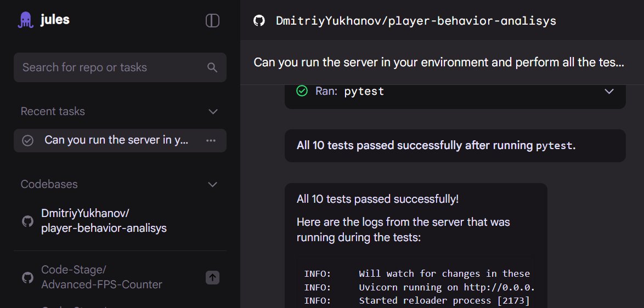This screenshot has width=644, height=308.
Task: Click the 'Recent tasks' section label
Action: 53,112
